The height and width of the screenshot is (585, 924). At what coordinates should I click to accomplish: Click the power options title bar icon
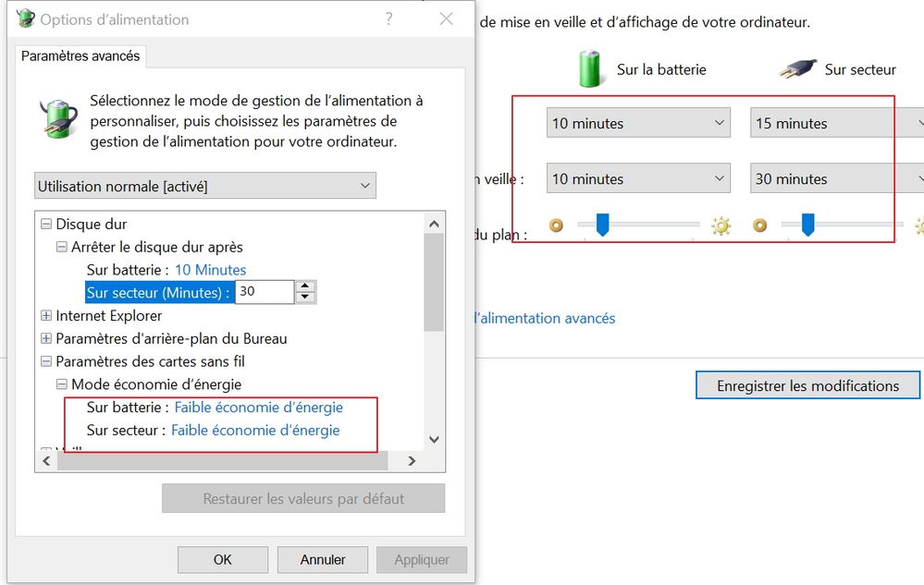click(x=26, y=19)
